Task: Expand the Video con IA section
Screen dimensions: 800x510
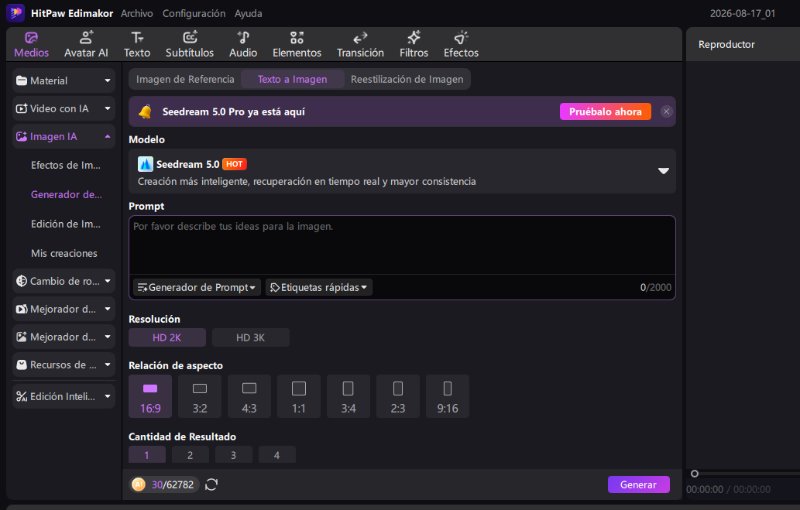Action: [x=64, y=109]
